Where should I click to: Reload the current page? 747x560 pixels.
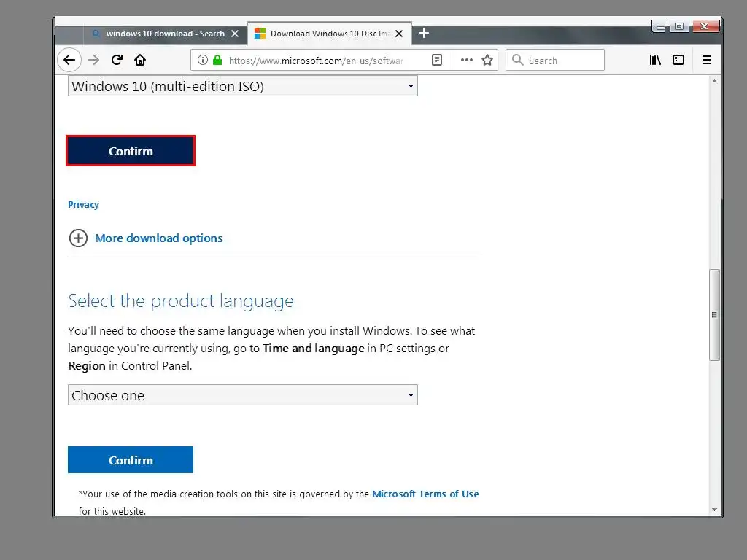pos(117,60)
